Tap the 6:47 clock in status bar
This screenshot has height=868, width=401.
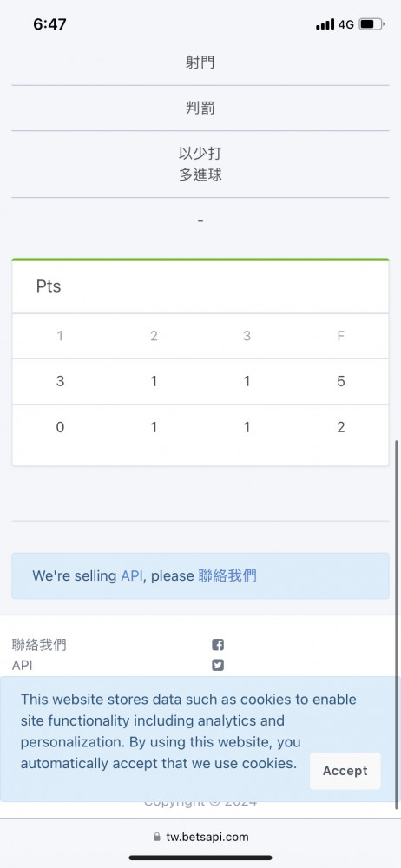point(49,24)
